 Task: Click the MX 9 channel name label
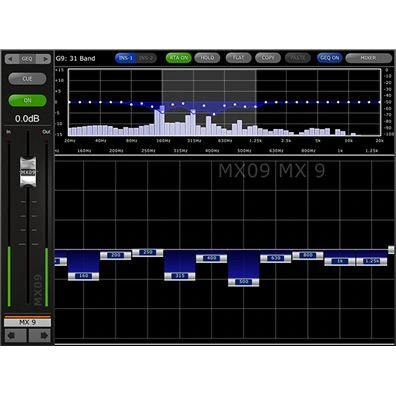[x=27, y=322]
